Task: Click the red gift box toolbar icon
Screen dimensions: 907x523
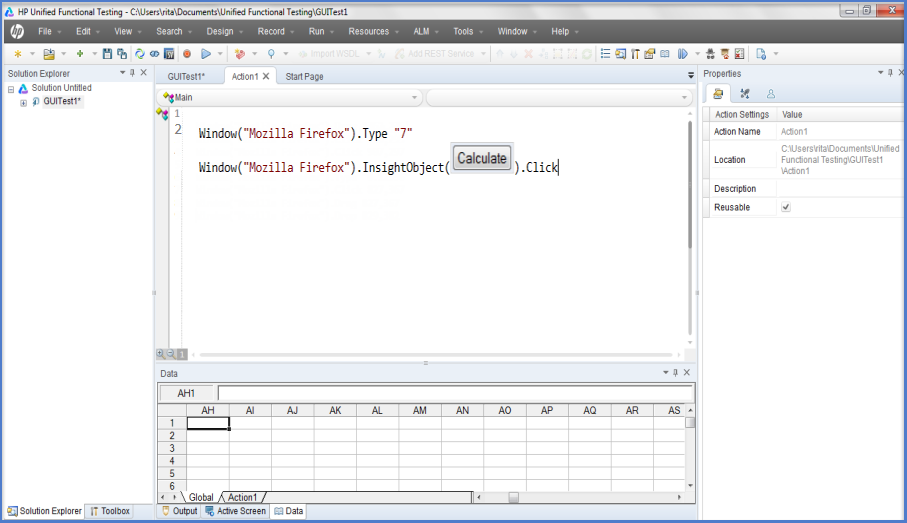Action: coord(239,54)
